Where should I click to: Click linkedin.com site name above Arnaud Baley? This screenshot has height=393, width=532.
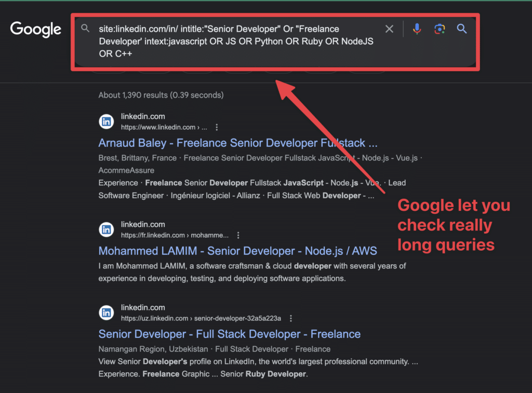(x=143, y=116)
